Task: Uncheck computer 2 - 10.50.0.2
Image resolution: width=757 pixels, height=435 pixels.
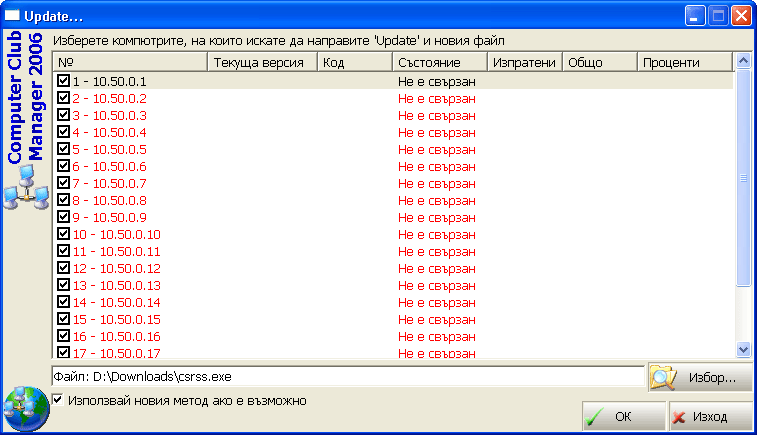Action: click(x=63, y=98)
